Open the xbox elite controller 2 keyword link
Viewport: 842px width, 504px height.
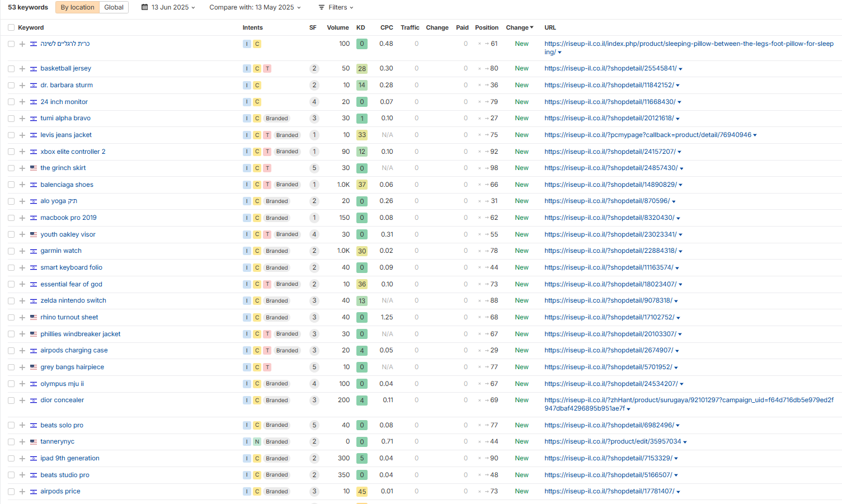(x=73, y=152)
